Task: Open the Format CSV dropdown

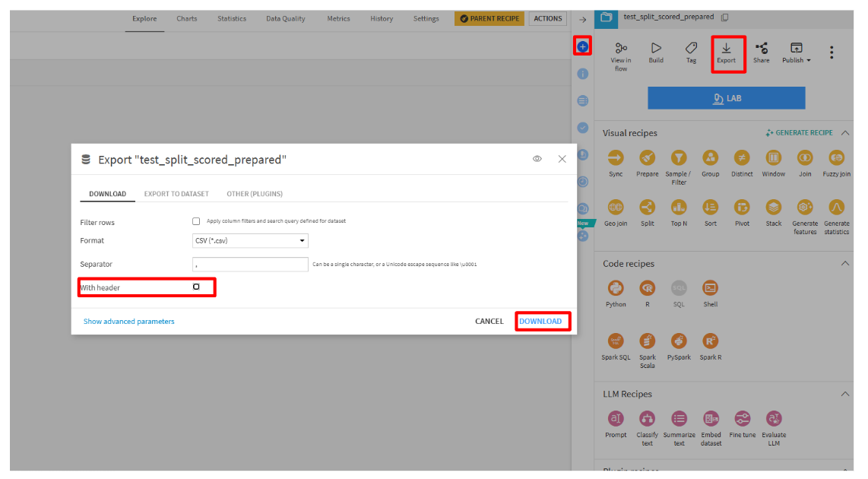Action: (x=250, y=240)
